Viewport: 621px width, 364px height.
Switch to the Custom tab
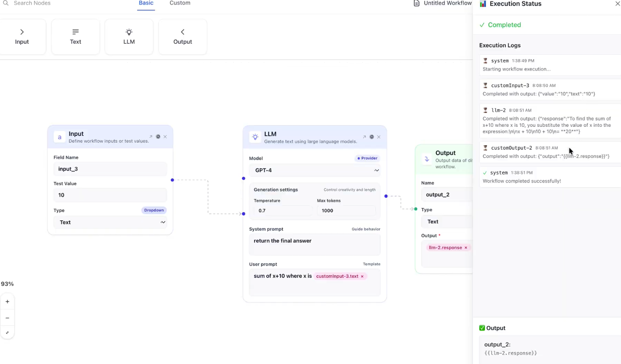[180, 3]
